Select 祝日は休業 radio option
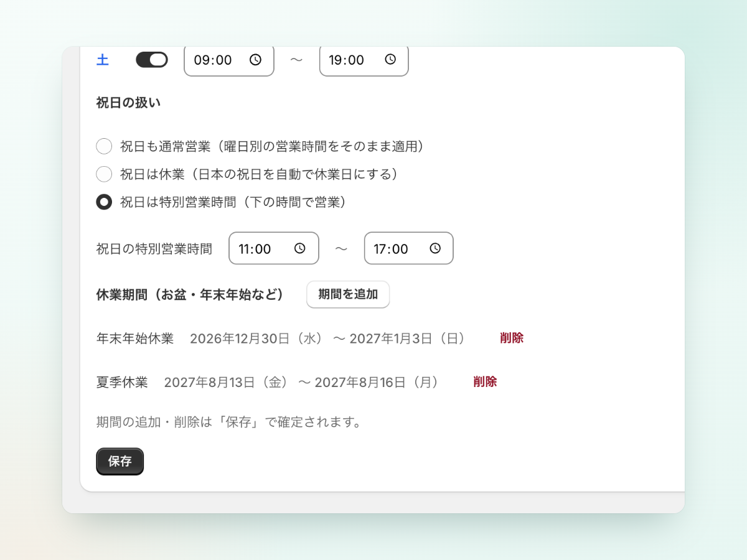The width and height of the screenshot is (747, 560). click(x=104, y=174)
